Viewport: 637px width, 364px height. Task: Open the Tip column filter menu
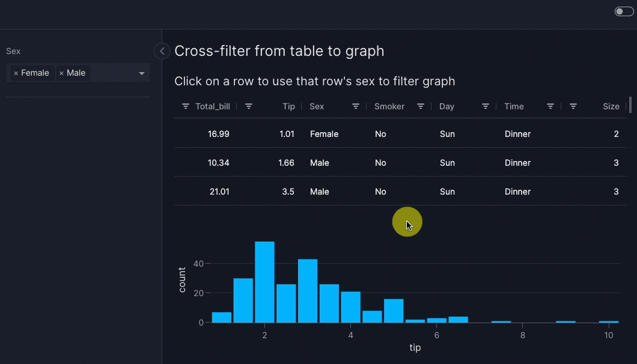249,106
